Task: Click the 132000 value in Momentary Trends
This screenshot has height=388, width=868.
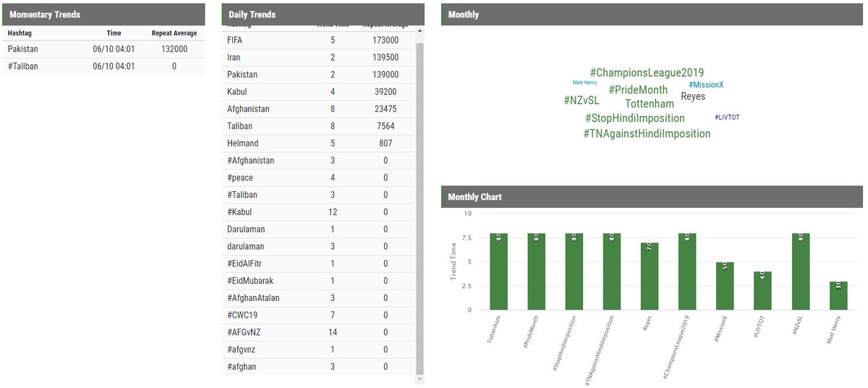Action: pyautogui.click(x=174, y=49)
